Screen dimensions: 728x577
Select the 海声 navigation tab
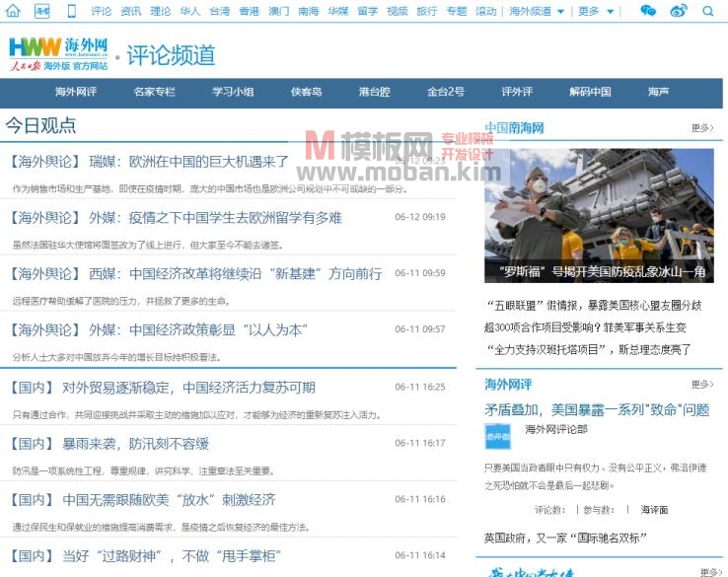(658, 92)
